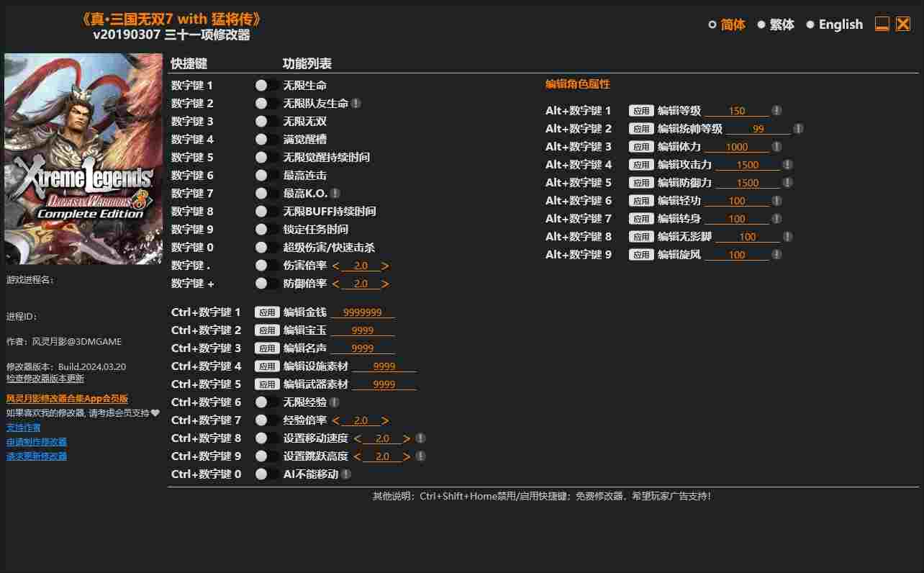Screen dimensions: 924x573
Task: Open 支持作者 link
Action: [24, 428]
